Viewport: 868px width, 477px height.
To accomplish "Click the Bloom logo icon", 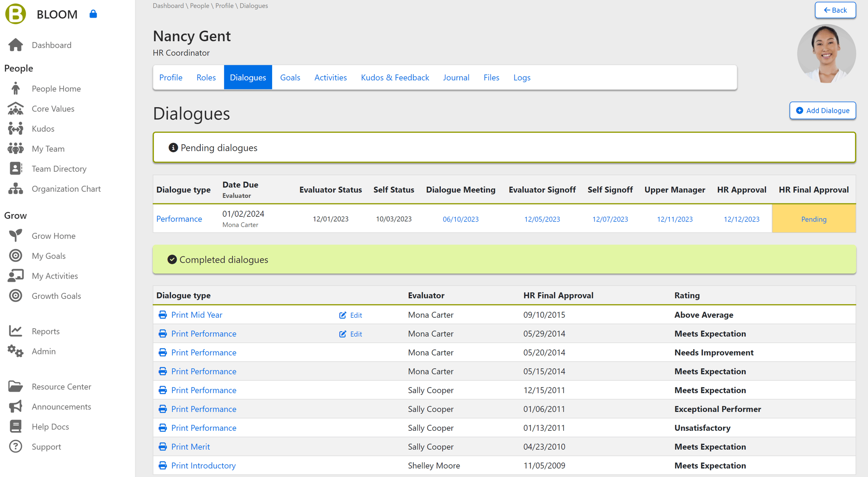I will point(16,13).
